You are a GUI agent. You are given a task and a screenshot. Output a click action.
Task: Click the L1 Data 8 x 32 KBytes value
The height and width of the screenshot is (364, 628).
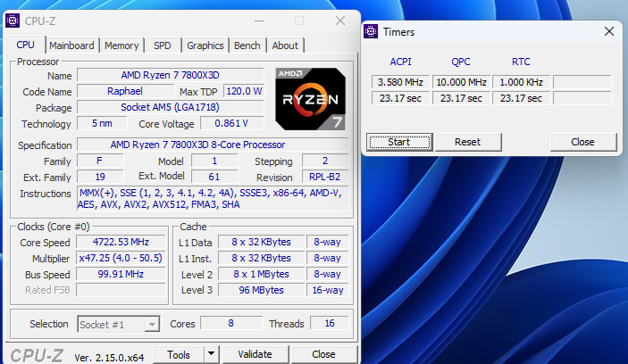pyautogui.click(x=261, y=242)
